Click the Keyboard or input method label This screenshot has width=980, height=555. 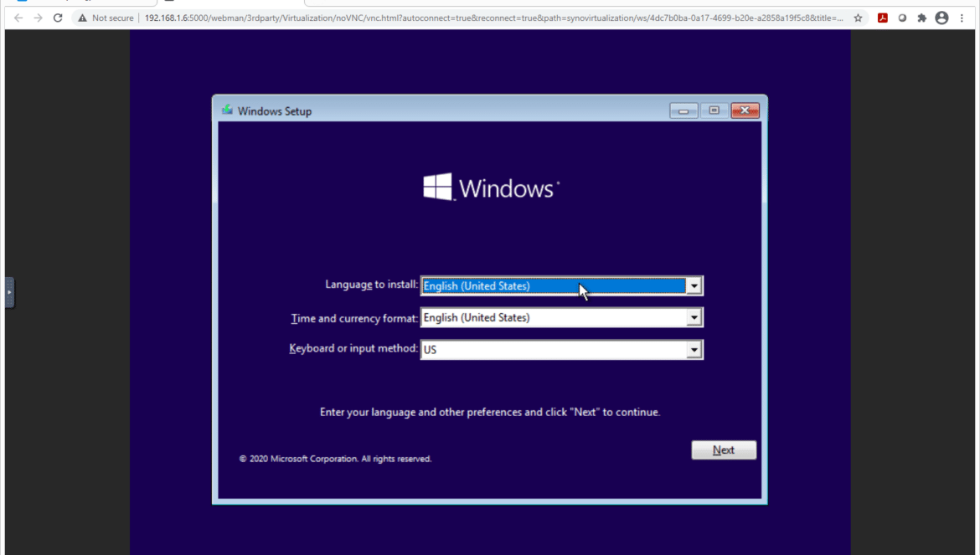(353, 348)
